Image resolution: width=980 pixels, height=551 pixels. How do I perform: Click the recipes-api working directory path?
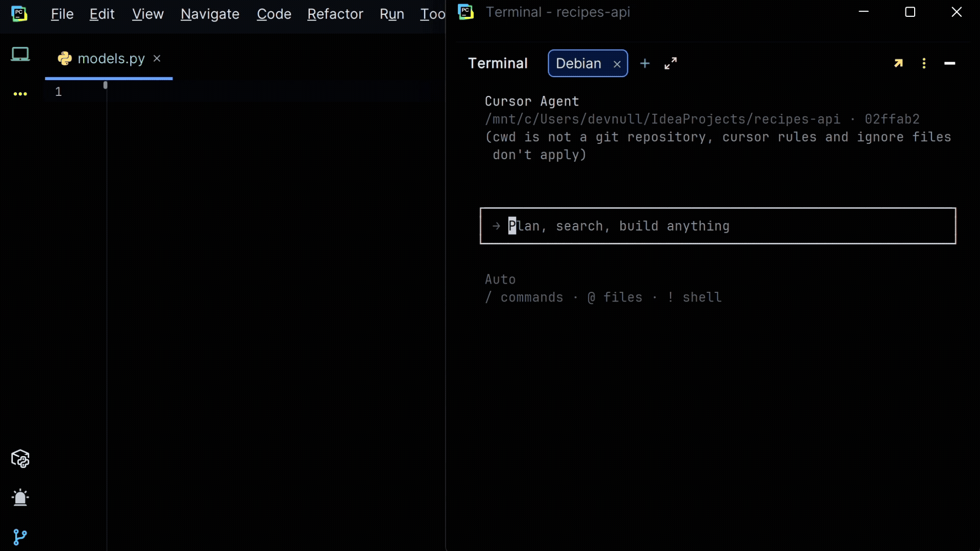pyautogui.click(x=663, y=119)
